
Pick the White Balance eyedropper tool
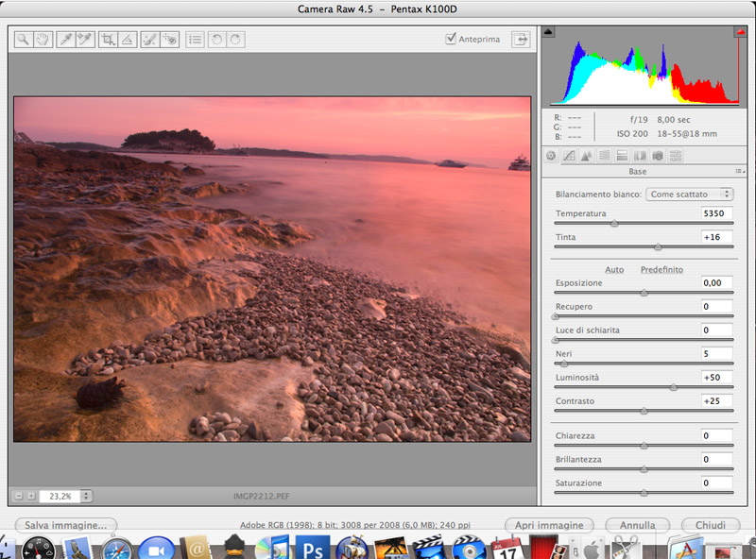(x=65, y=40)
